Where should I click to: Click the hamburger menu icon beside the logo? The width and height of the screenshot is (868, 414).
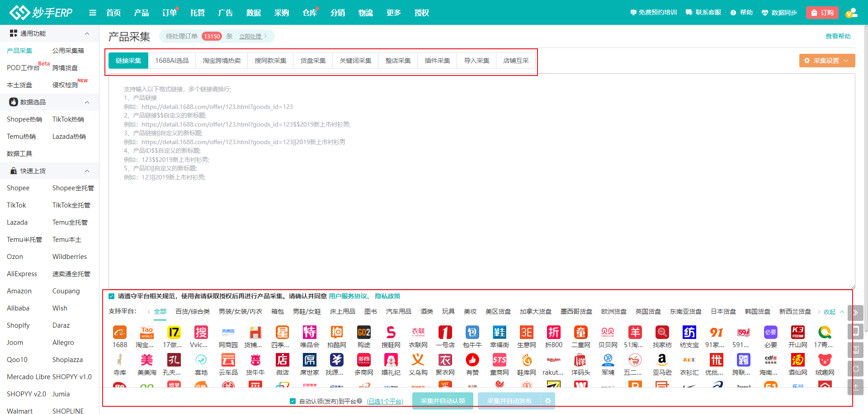[93, 13]
